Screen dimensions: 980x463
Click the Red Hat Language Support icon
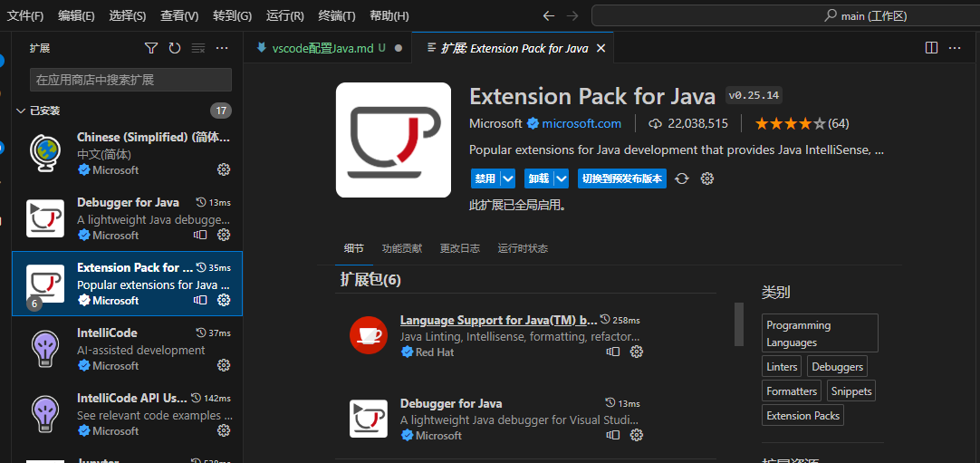click(369, 335)
